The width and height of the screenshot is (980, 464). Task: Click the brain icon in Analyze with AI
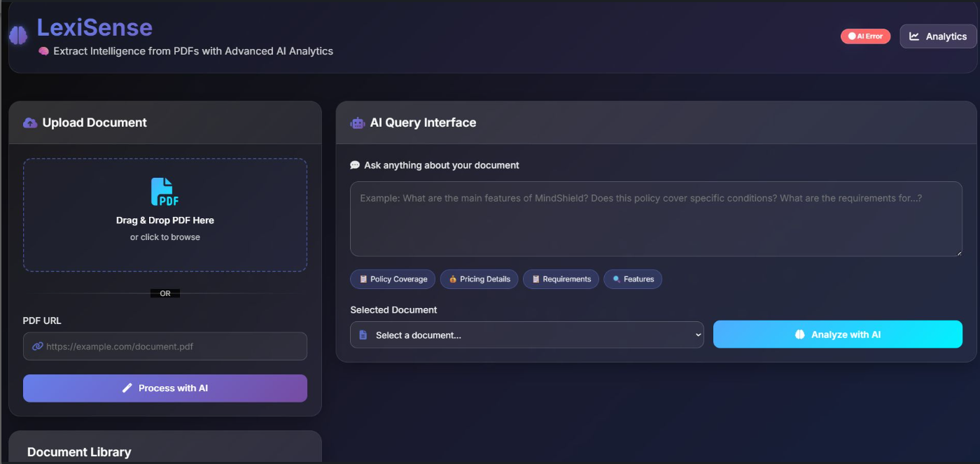[x=800, y=335]
